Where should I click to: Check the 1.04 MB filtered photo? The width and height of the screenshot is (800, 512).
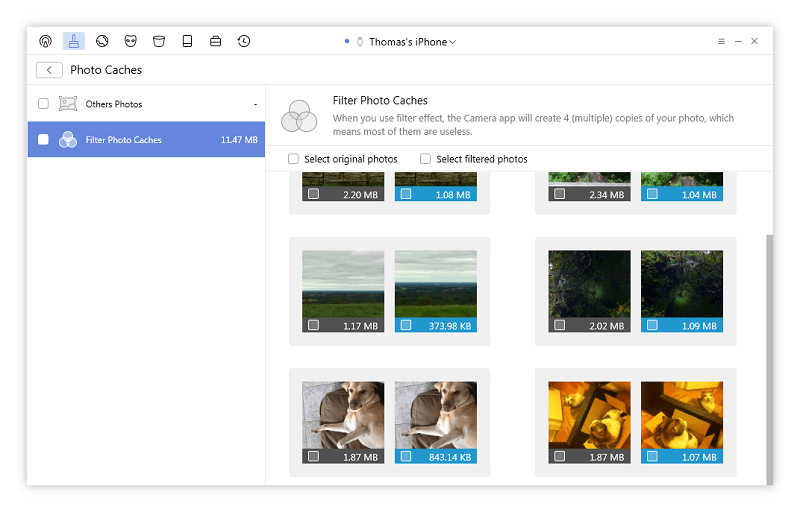coord(652,194)
